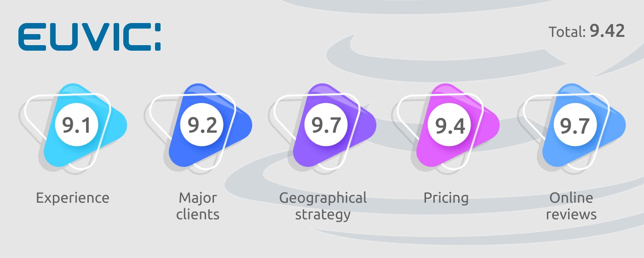Select the cyan Experience score badge
Image resolution: width=644 pixels, height=258 pixels.
(80, 125)
